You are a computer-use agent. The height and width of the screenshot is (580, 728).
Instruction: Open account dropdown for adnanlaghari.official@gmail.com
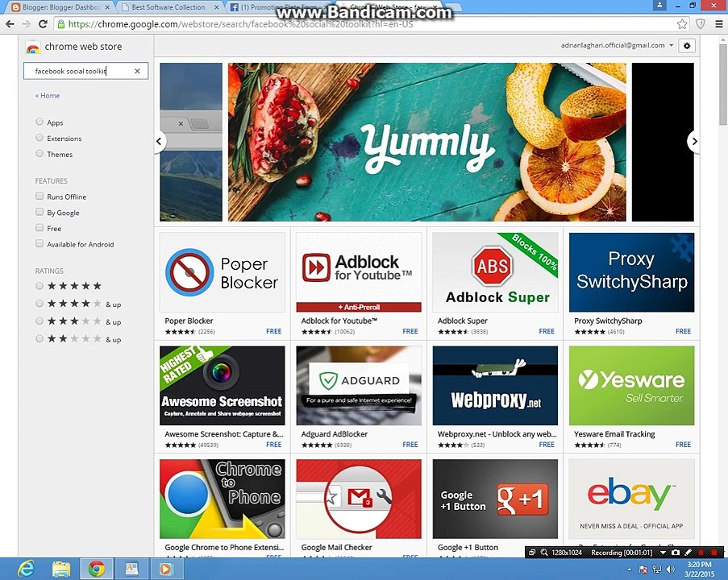pos(671,45)
